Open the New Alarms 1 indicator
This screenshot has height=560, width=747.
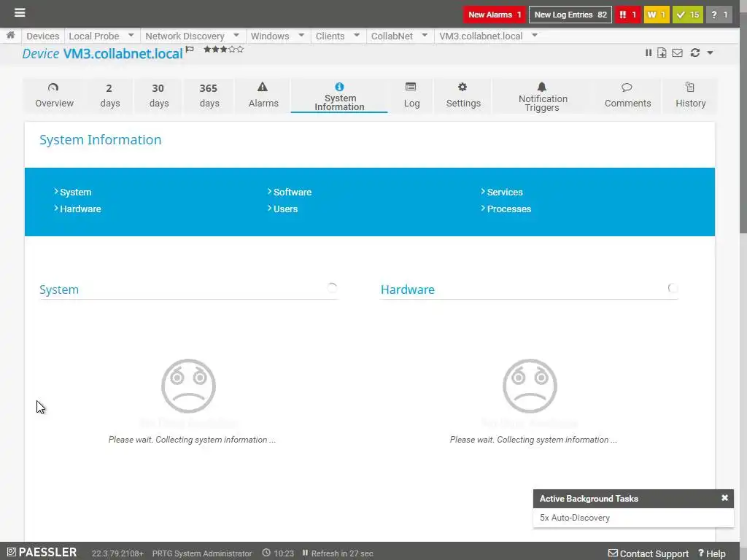(495, 15)
